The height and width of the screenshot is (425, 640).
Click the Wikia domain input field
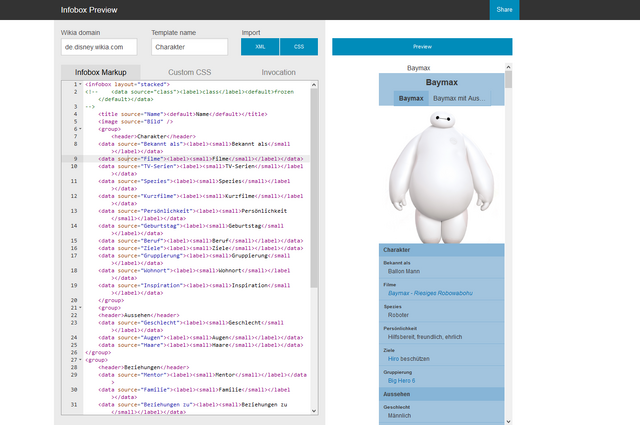(x=99, y=47)
